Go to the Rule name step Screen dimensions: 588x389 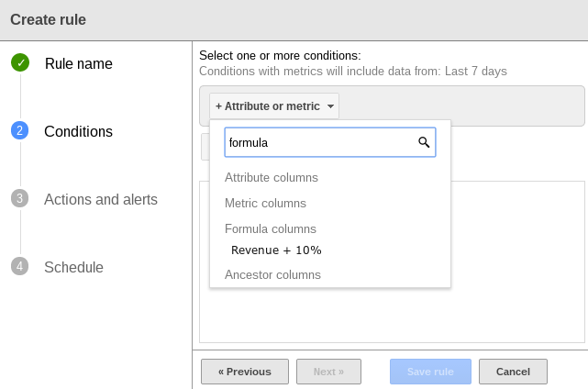pos(78,63)
